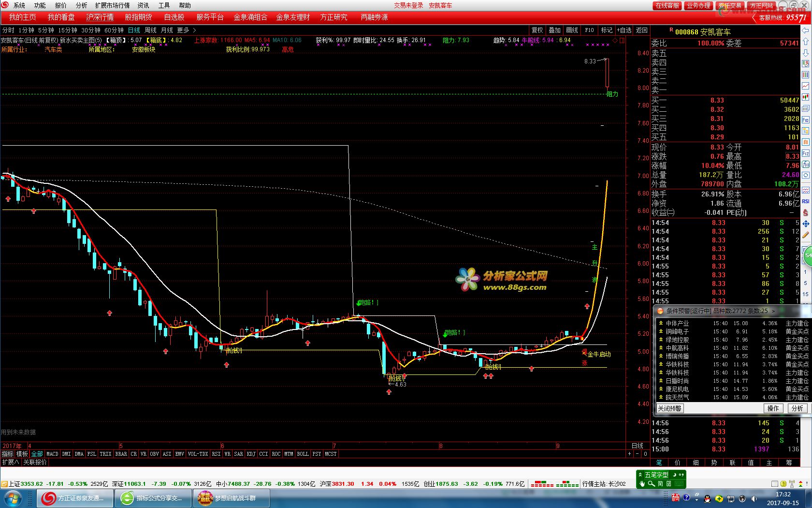
Task: Switch to 股指期货 tab
Action: [x=138, y=17]
